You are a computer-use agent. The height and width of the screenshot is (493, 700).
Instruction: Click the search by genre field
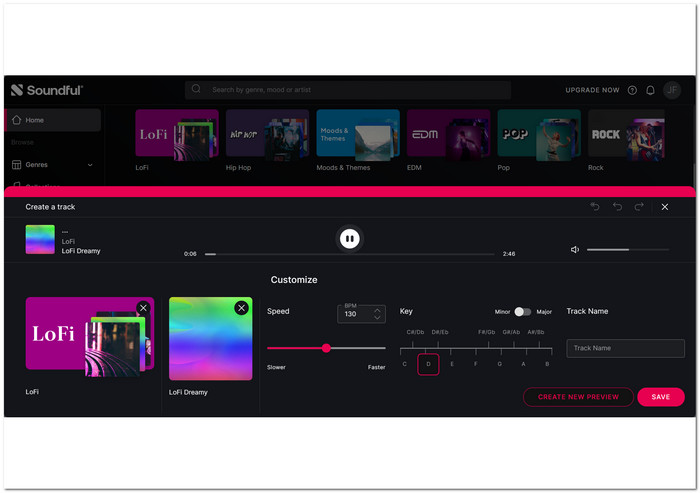tap(348, 90)
